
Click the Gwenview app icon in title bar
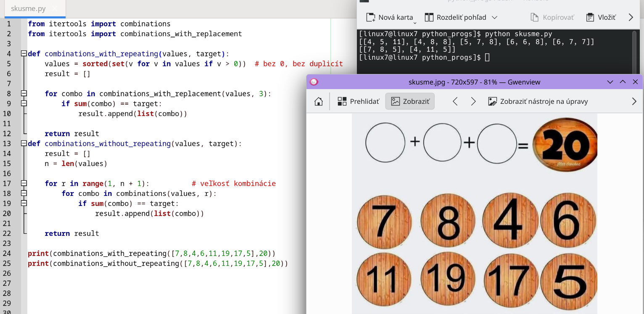point(314,82)
